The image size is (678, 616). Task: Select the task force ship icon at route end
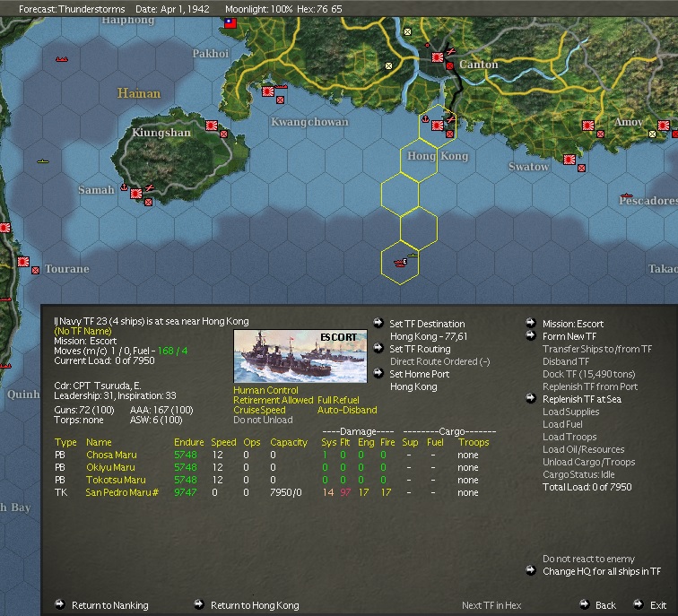click(400, 263)
